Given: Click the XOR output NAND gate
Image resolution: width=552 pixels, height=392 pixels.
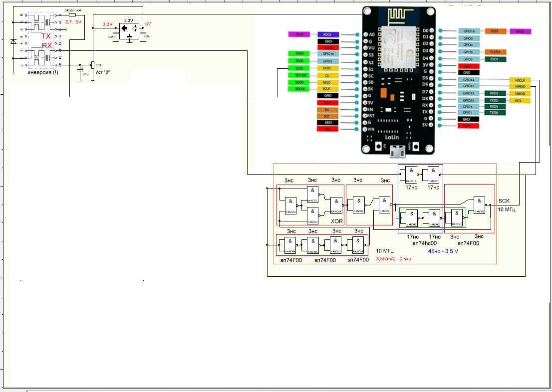Looking at the screenshot, I should click(336, 204).
